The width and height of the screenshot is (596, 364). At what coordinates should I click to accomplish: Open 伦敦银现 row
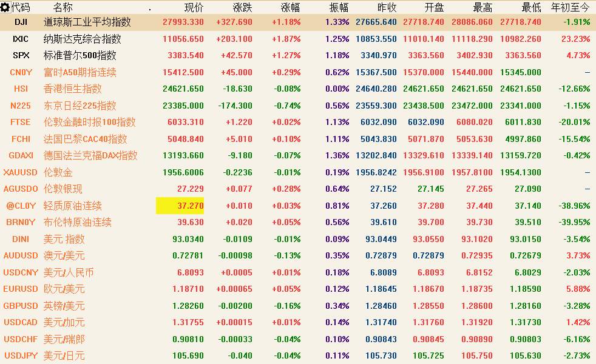tap(63, 189)
